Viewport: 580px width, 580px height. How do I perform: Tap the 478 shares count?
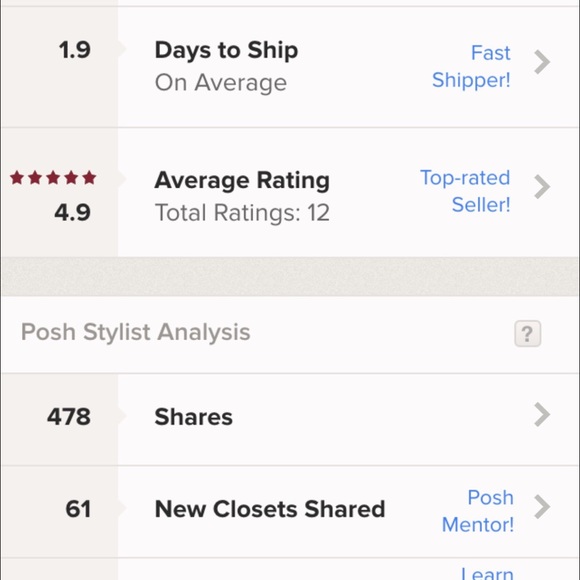click(69, 417)
